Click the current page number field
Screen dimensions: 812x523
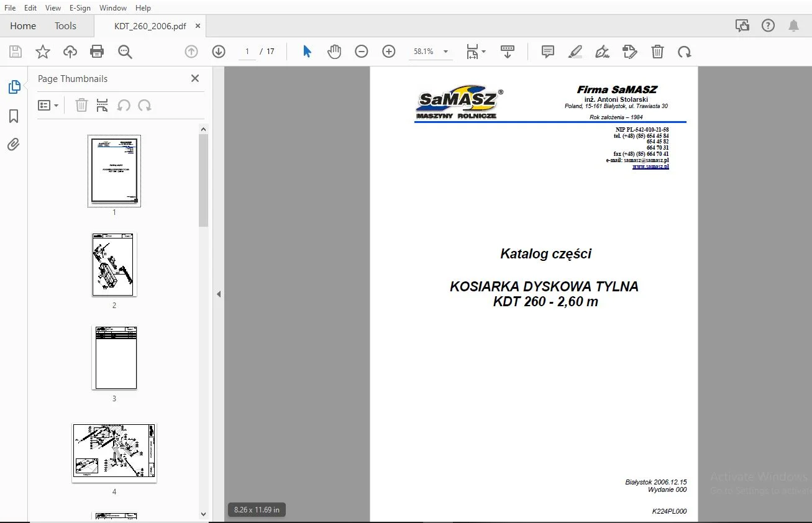coord(247,52)
